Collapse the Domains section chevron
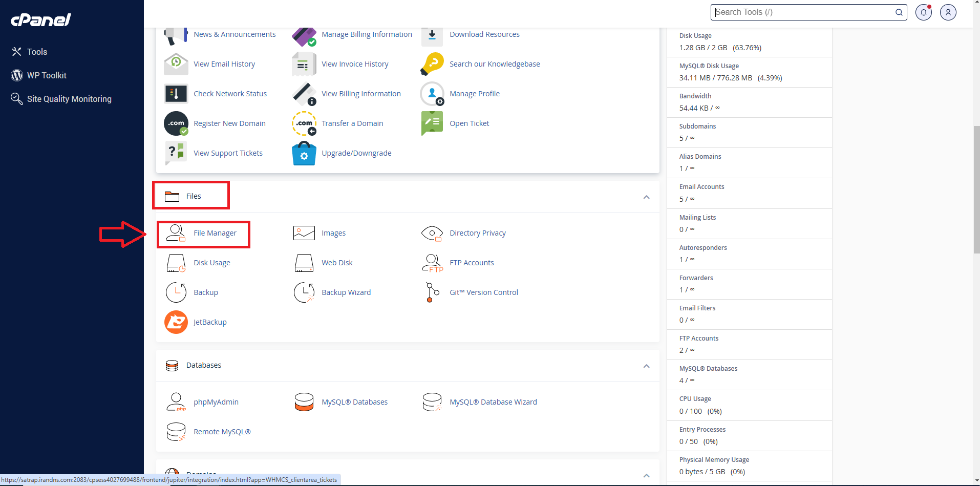Viewport: 980px width, 486px height. (646, 475)
